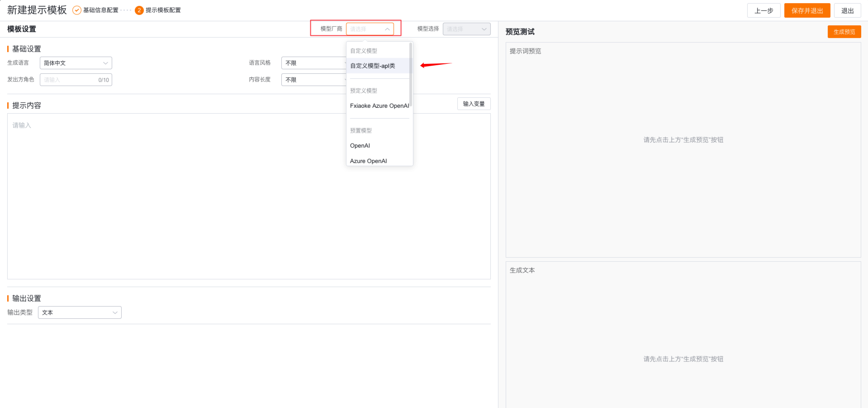Click the step 2 number badge
Image resolution: width=868 pixels, height=408 pixels.
pos(139,10)
